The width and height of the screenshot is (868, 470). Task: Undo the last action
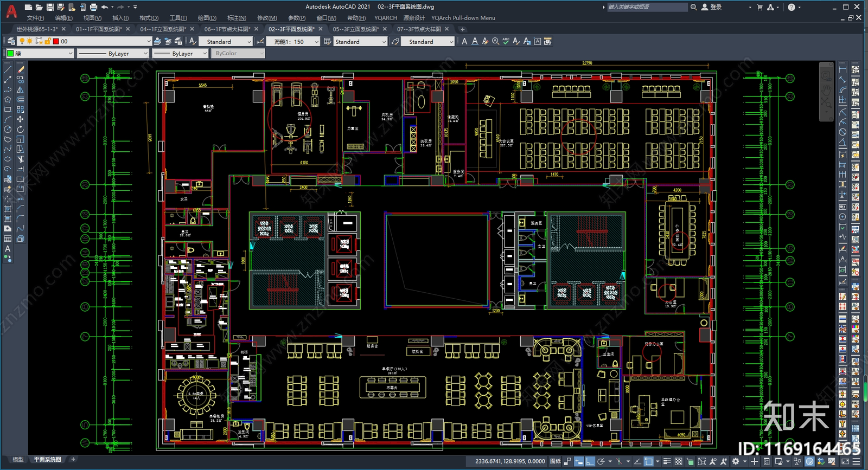105,7
